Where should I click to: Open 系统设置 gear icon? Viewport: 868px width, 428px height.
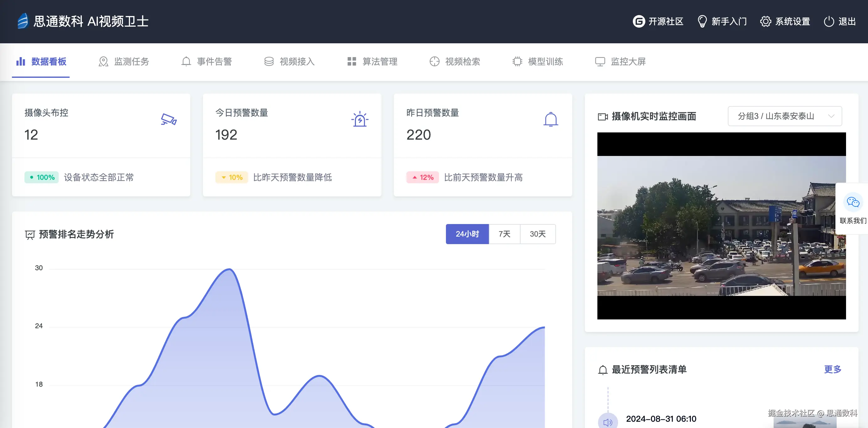point(765,21)
